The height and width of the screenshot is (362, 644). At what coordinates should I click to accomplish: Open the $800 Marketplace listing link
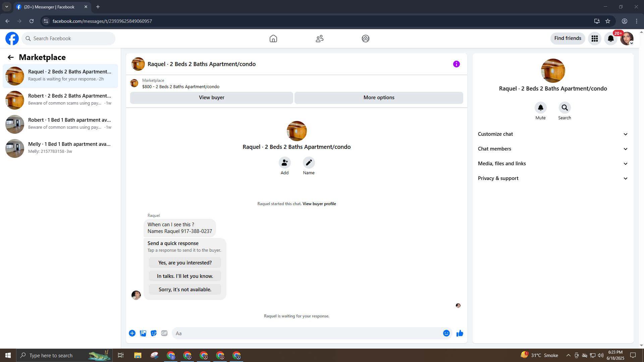pyautogui.click(x=181, y=86)
